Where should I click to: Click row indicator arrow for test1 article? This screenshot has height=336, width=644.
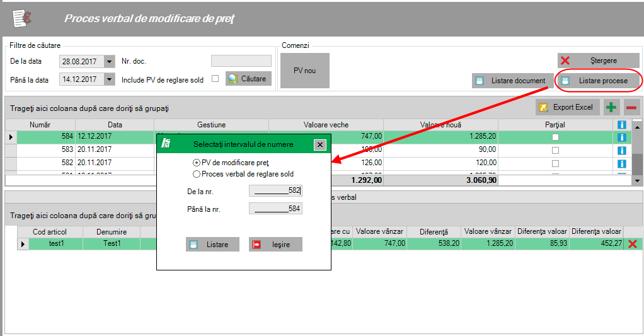(x=23, y=244)
